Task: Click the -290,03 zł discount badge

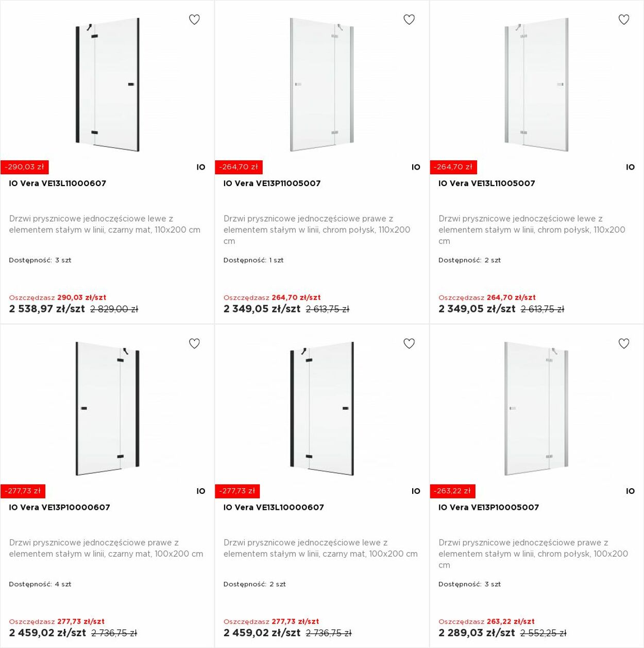Action: [x=24, y=167]
